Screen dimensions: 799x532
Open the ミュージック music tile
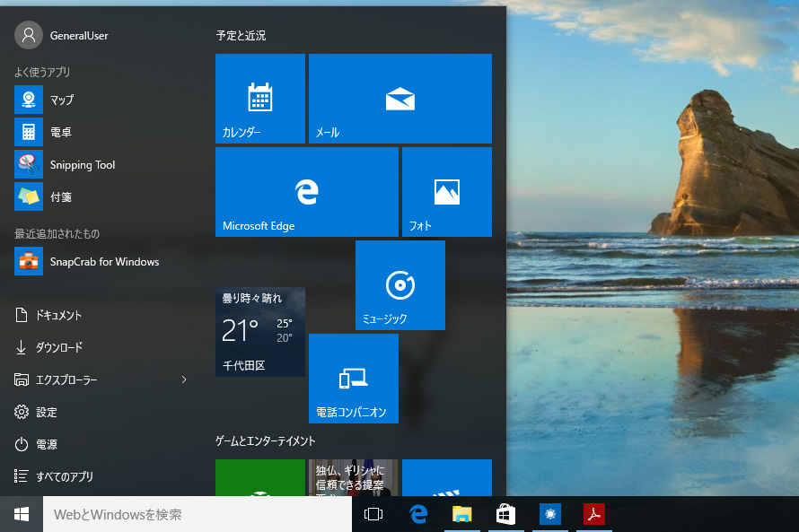[400, 285]
